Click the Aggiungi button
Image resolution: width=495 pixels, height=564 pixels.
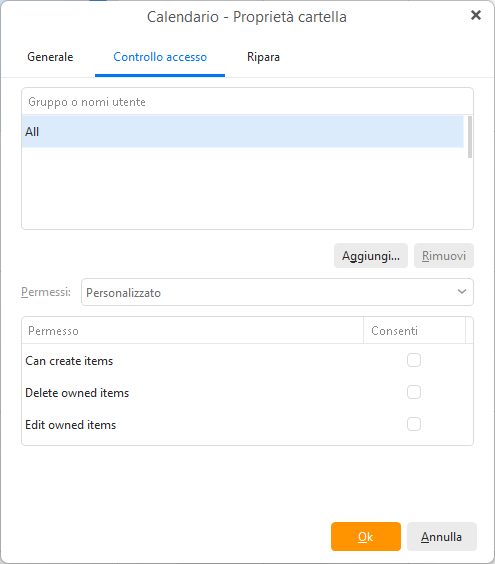(371, 256)
